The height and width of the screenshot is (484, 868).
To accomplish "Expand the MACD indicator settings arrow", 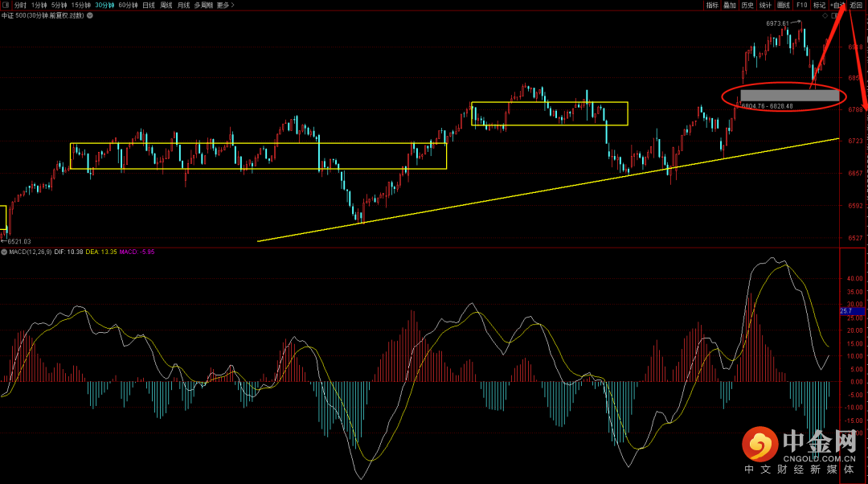I will pyautogui.click(x=4, y=252).
